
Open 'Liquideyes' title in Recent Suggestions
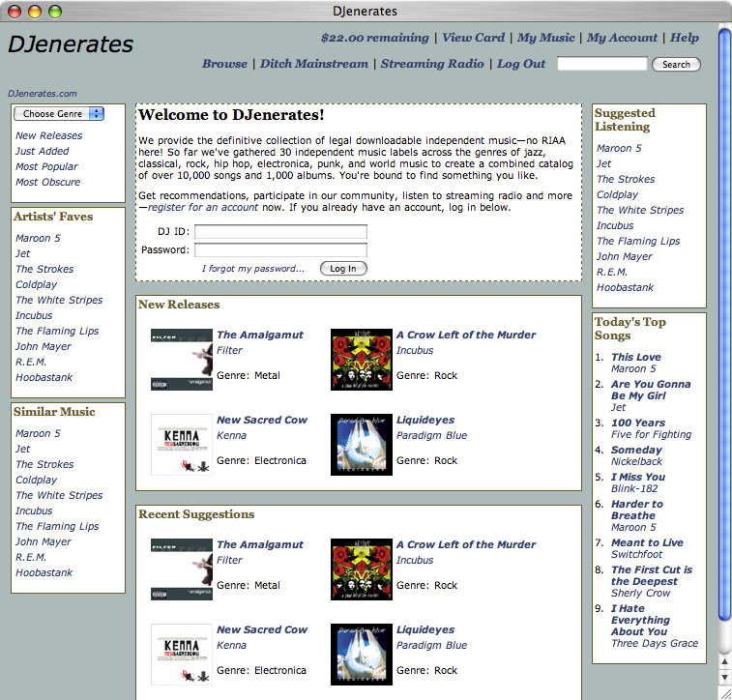[425, 629]
